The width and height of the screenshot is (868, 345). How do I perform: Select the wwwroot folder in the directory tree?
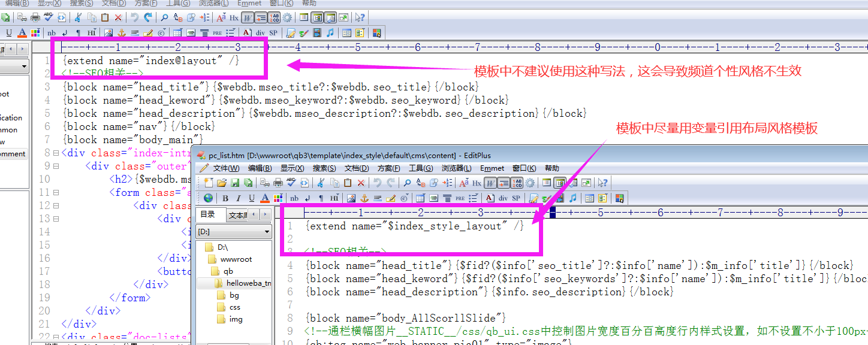[x=236, y=259]
